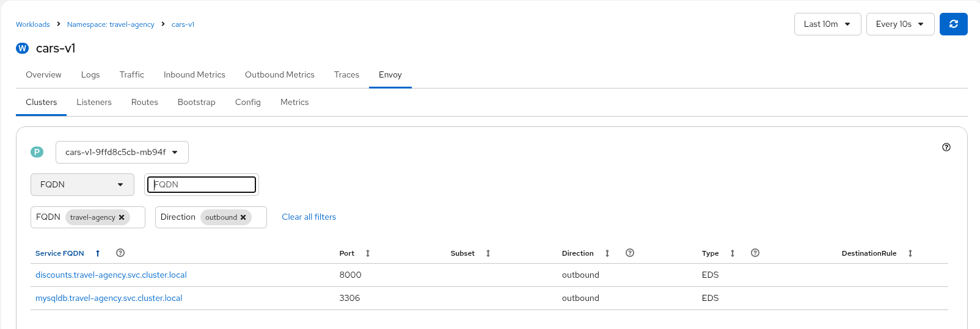
Task: Click the DestinationRule column header label
Action: click(x=869, y=253)
